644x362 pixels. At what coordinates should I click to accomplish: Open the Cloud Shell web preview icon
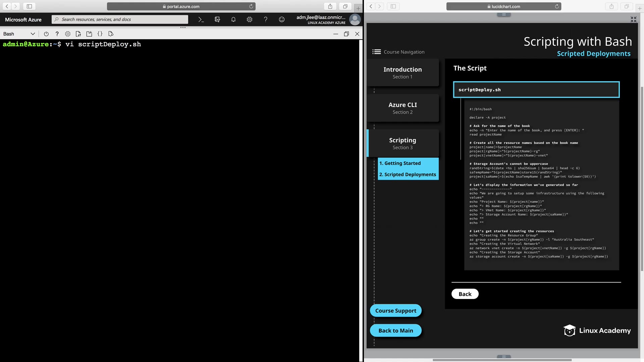(111, 34)
